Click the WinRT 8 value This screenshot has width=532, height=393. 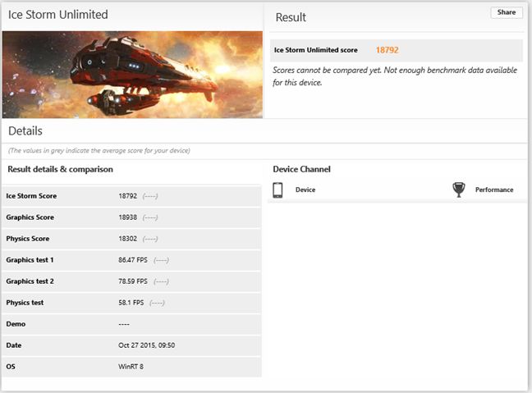click(131, 367)
